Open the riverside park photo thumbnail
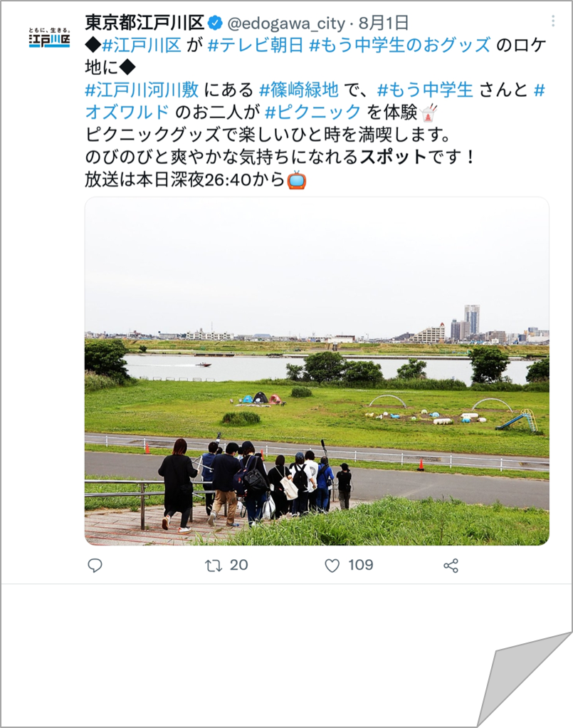 click(317, 371)
